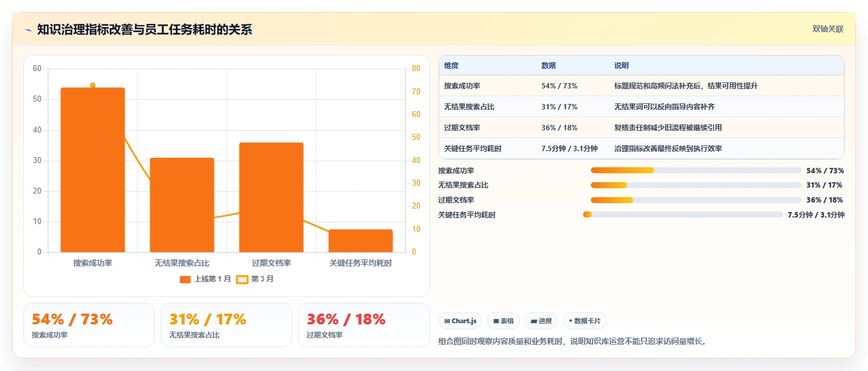Select the 表格 tag pill

504,321
